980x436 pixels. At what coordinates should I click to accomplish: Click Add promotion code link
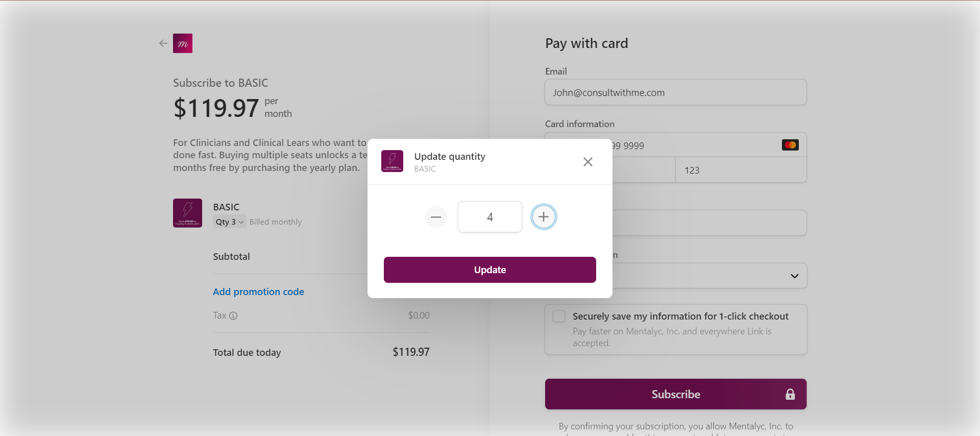click(258, 292)
